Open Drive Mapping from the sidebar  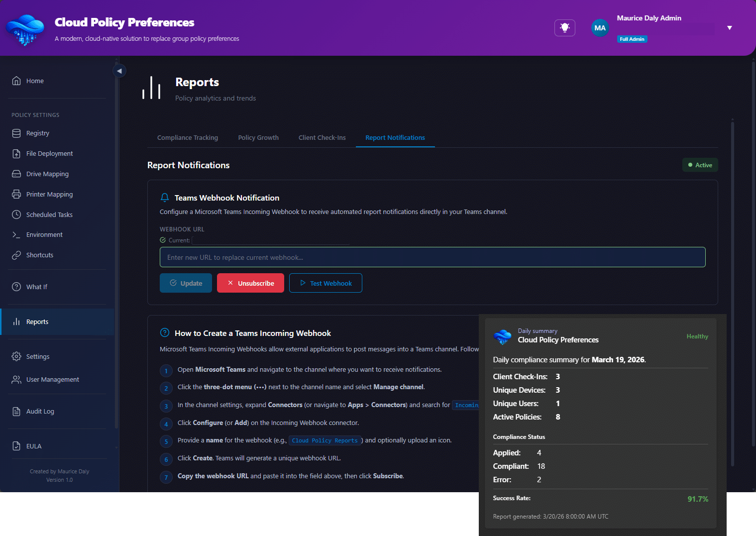[x=16, y=174]
